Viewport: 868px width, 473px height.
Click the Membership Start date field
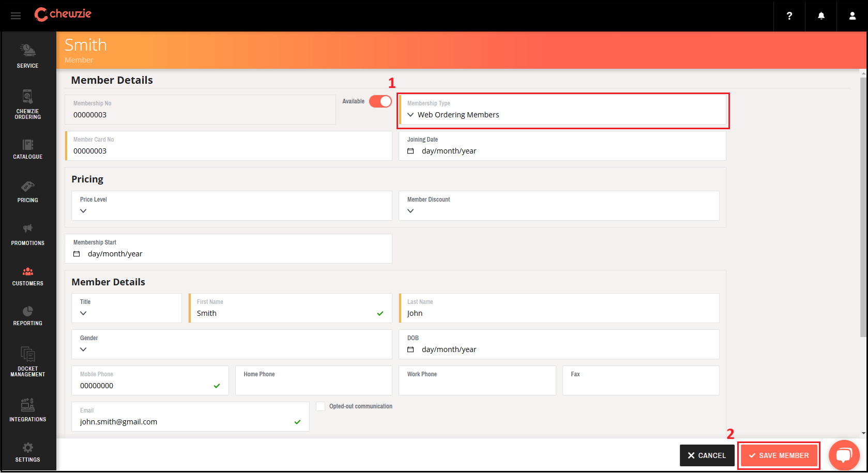(x=229, y=249)
